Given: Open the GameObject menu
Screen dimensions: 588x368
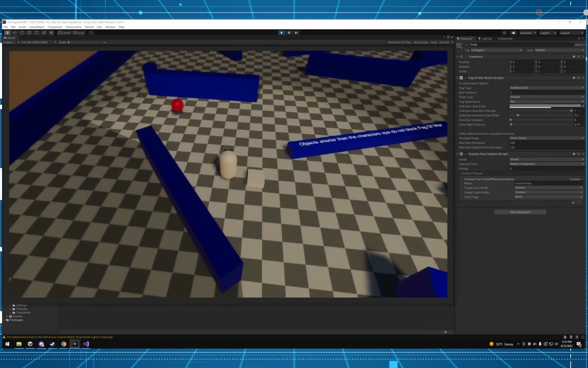Looking at the screenshot, I should tap(36, 27).
